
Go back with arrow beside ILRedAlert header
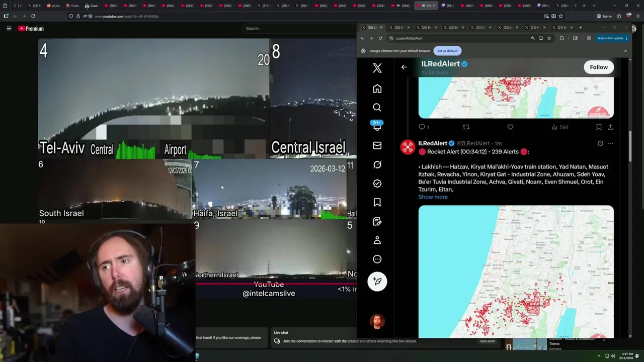tap(404, 67)
